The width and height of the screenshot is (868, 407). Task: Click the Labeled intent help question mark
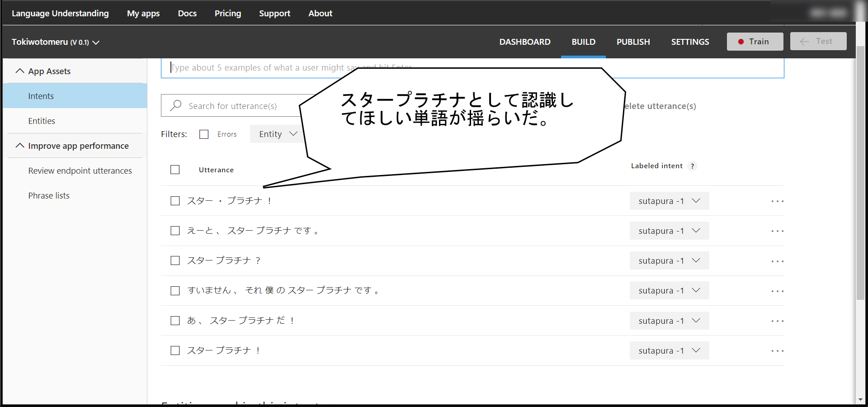point(692,166)
